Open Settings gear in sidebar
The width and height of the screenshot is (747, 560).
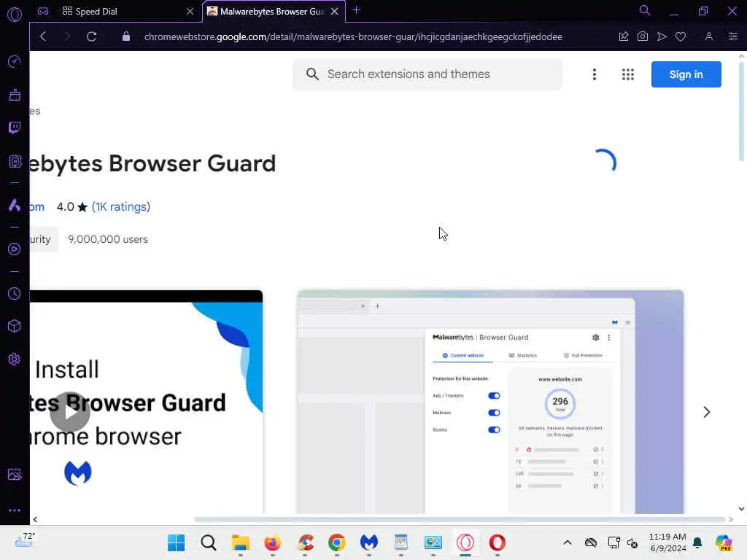pos(15,359)
